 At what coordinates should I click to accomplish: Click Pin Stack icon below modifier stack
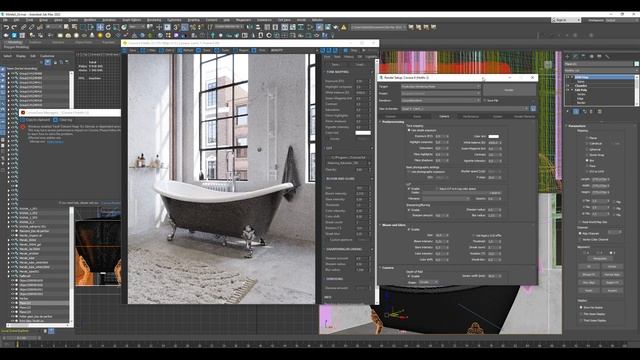pyautogui.click(x=567, y=111)
